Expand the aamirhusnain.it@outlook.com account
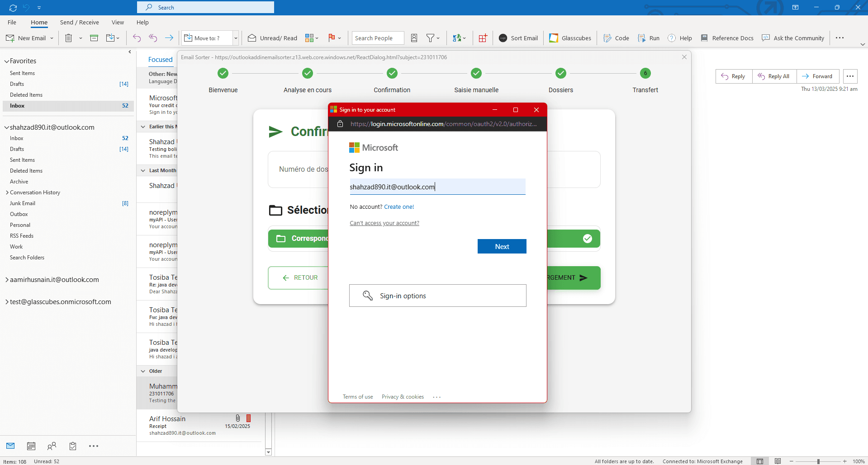The height and width of the screenshot is (465, 868). point(7,280)
